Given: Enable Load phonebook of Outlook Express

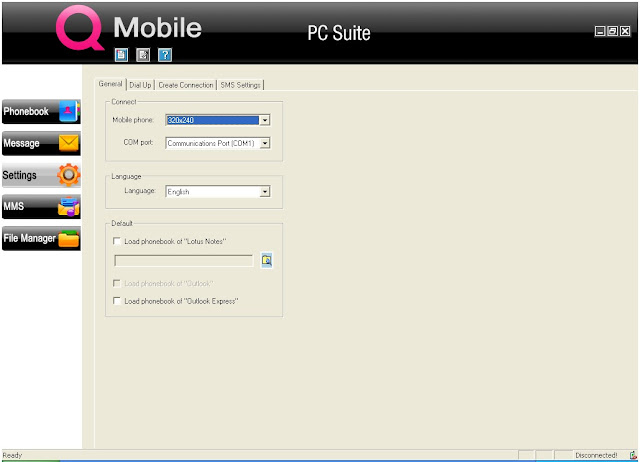Looking at the screenshot, I should pos(117,301).
